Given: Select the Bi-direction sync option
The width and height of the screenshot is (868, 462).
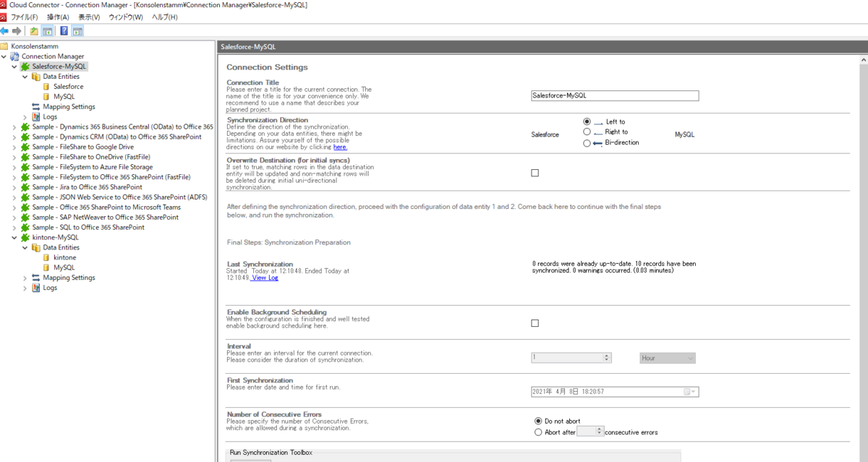Looking at the screenshot, I should pos(587,142).
